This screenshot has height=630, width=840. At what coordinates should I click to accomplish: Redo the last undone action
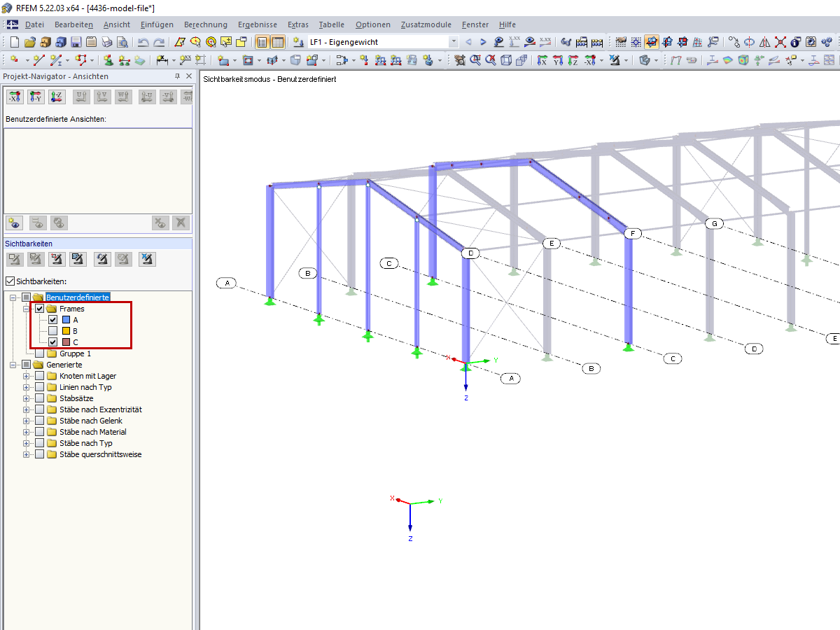click(159, 42)
